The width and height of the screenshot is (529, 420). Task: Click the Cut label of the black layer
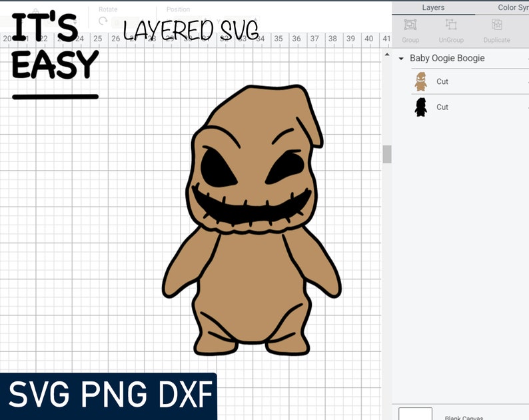click(442, 107)
